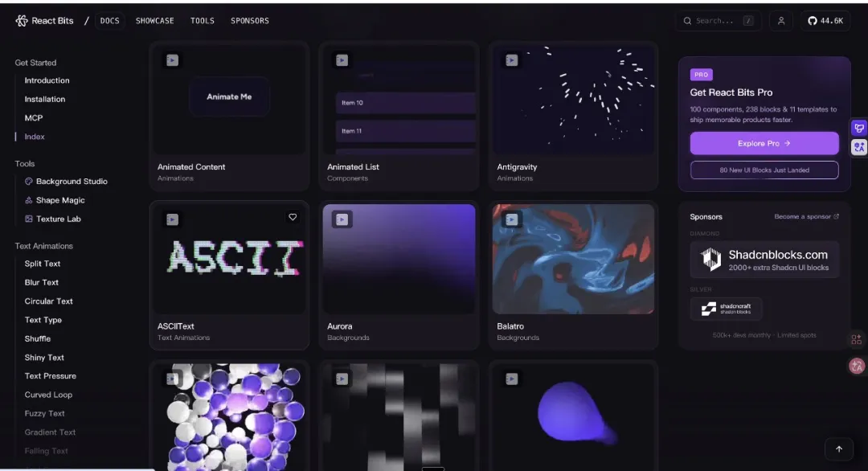The width and height of the screenshot is (868, 471).
Task: Click the Shadcnblocks.com logo icon
Action: 710,259
